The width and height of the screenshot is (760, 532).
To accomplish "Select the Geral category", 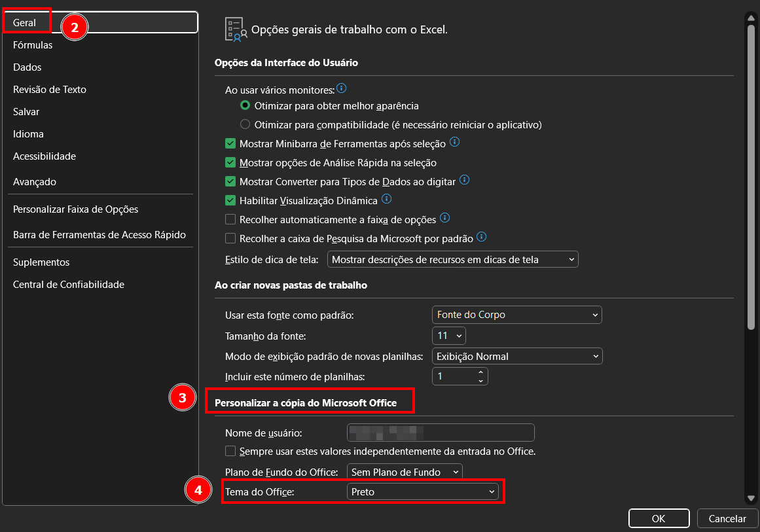I will pos(100,23).
